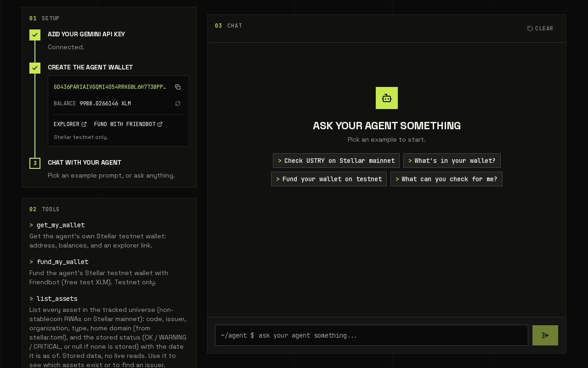Click the robot agent icon
The image size is (588, 368).
pos(387,98)
